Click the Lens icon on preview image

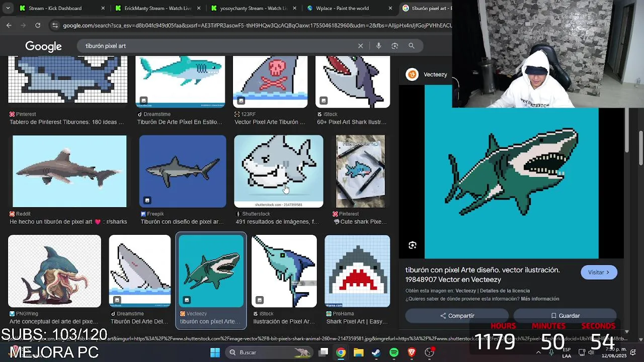click(413, 245)
